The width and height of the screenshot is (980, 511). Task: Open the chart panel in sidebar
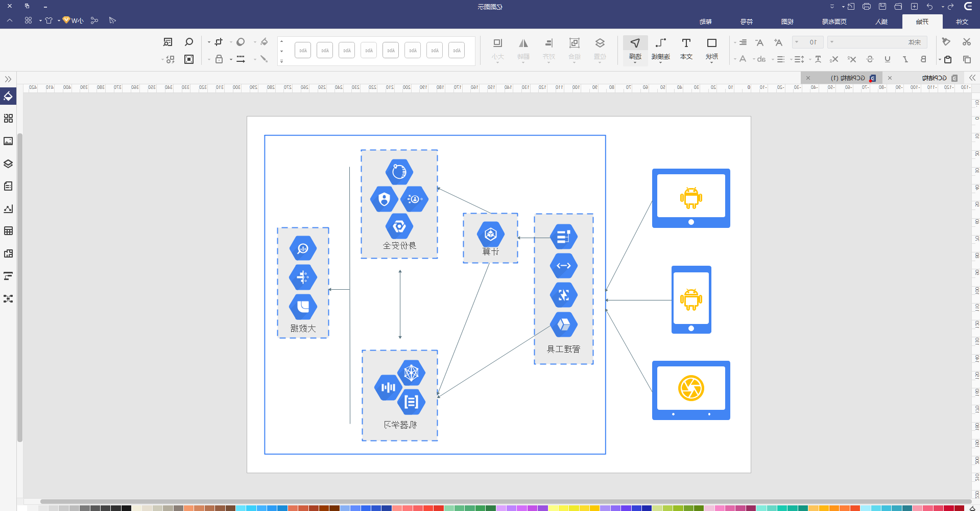(x=8, y=208)
